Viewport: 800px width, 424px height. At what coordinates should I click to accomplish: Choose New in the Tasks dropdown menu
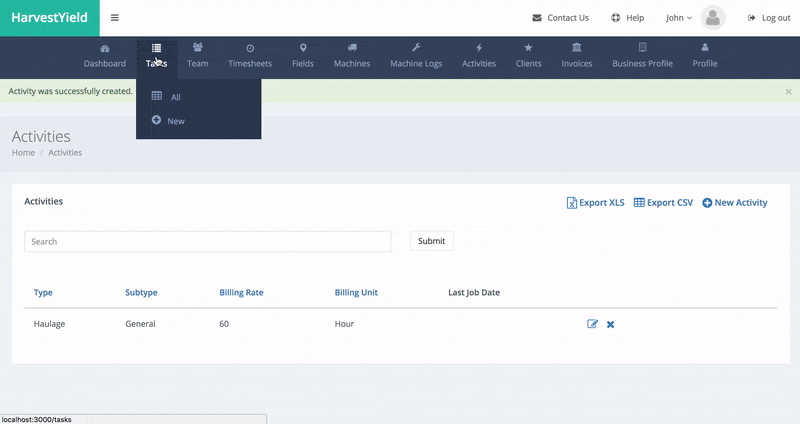coord(175,121)
